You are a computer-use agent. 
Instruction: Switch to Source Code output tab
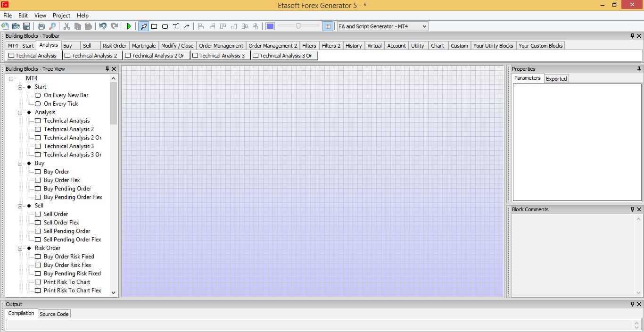[54, 314]
